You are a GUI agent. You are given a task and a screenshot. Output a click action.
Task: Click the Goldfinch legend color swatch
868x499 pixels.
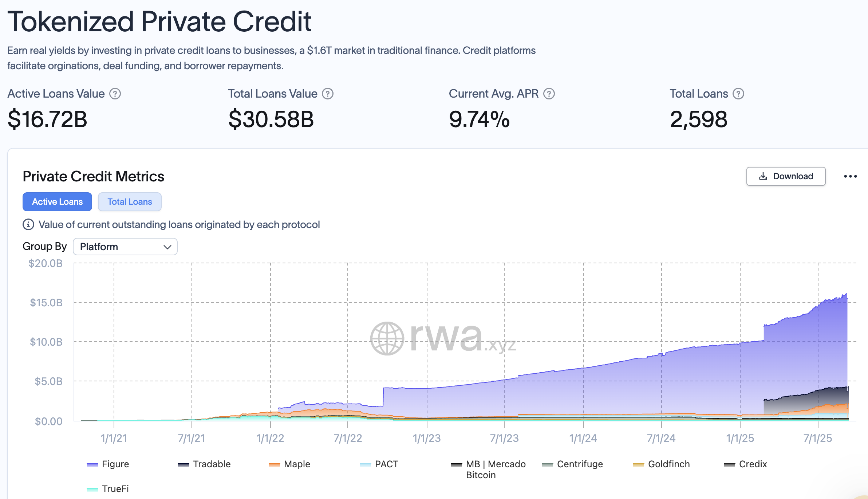[x=638, y=465]
